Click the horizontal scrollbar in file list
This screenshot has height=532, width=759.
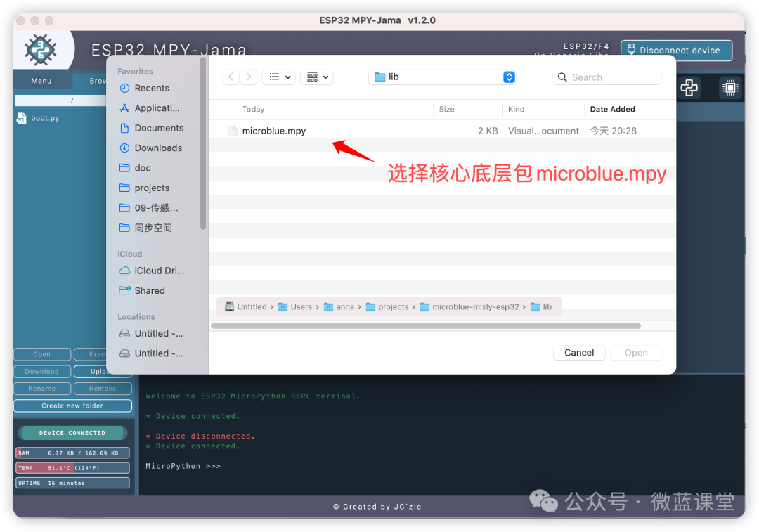point(426,326)
